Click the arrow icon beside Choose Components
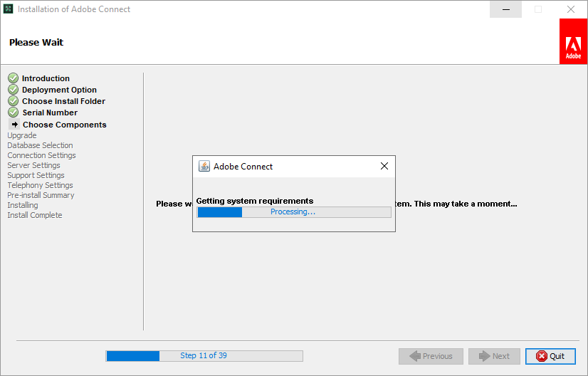 pos(14,124)
